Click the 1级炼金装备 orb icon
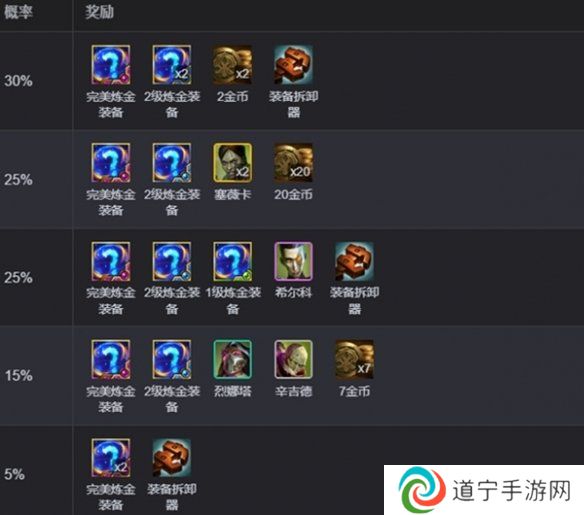 pyautogui.click(x=232, y=261)
